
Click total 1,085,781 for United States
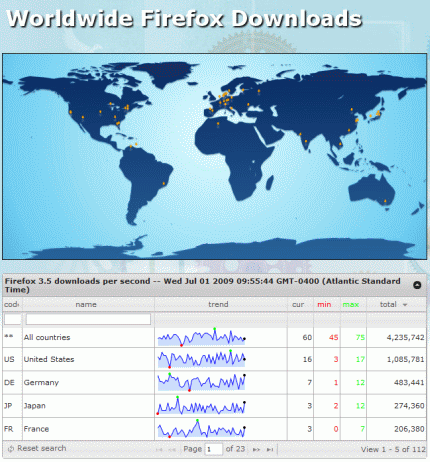click(x=405, y=360)
